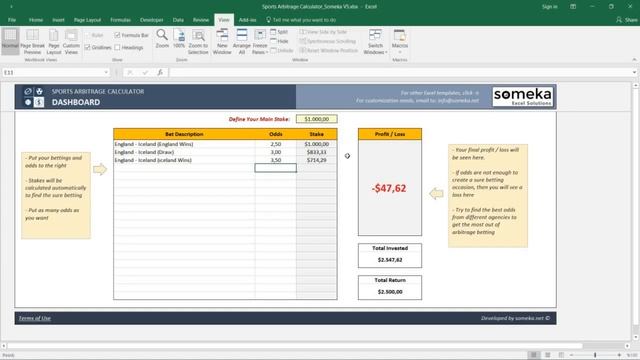Collapse the ribbon
The height and width of the screenshot is (360, 640).
click(634, 60)
